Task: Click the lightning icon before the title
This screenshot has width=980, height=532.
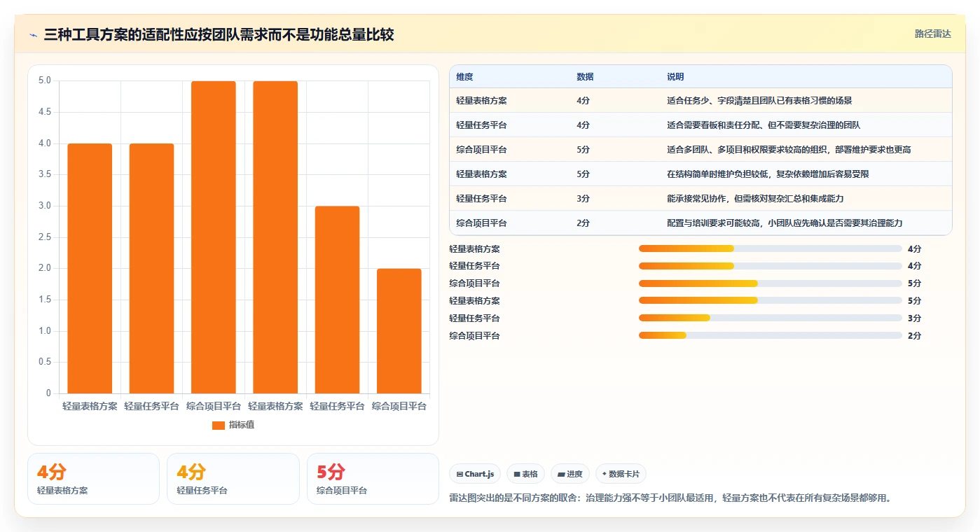Action: point(34,35)
